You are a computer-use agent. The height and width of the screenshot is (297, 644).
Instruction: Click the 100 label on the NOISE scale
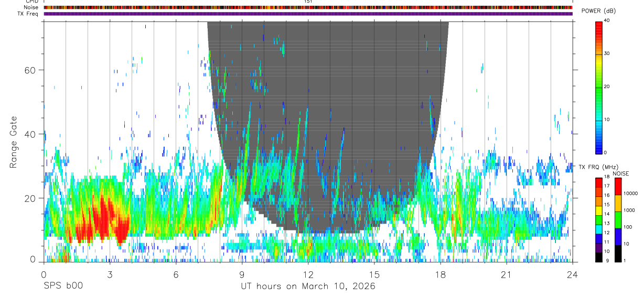628,227
